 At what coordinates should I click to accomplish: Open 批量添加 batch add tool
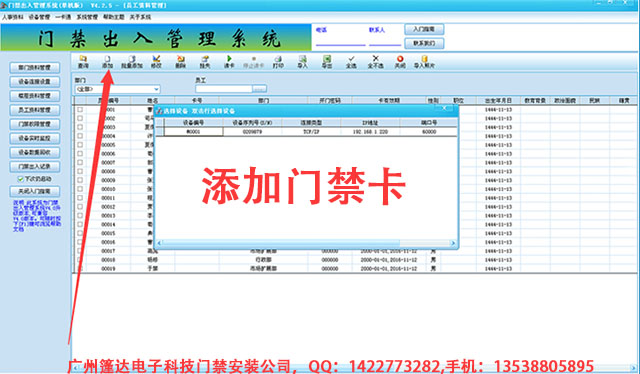pyautogui.click(x=131, y=62)
